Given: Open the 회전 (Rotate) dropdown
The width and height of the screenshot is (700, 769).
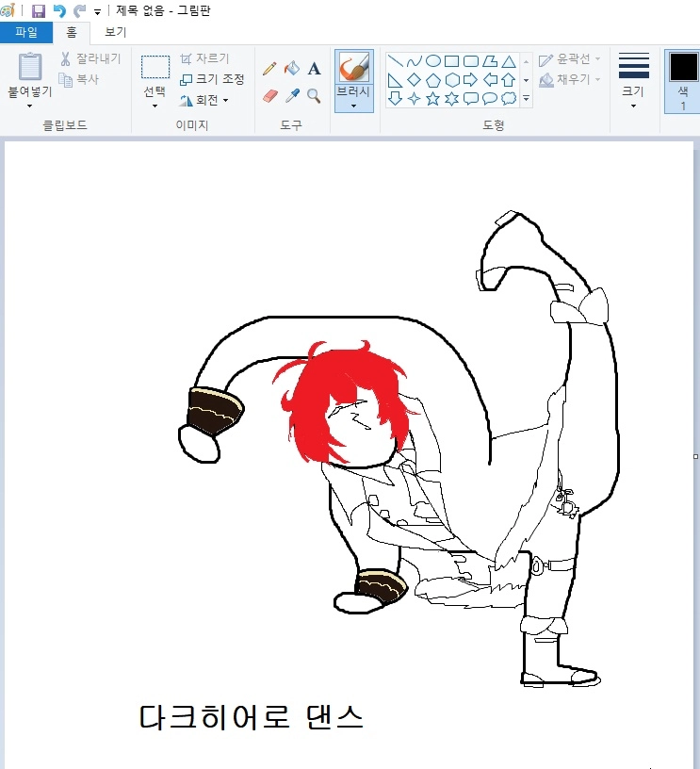Looking at the screenshot, I should pyautogui.click(x=204, y=100).
